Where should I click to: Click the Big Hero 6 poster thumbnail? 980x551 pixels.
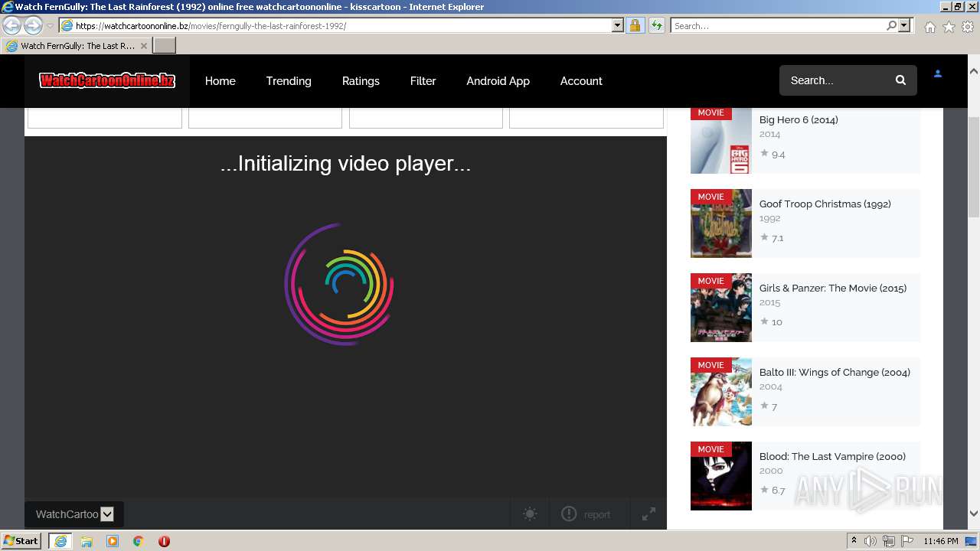point(721,139)
